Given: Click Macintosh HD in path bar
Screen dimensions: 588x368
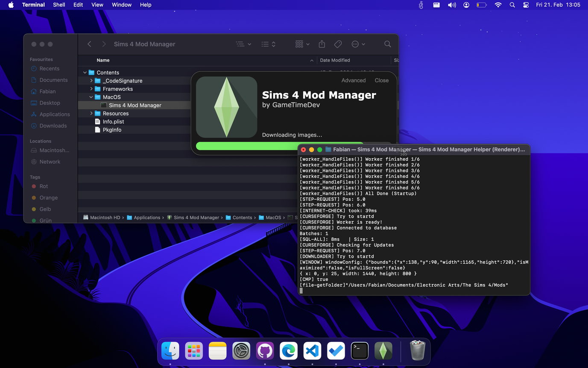Looking at the screenshot, I should pyautogui.click(x=102, y=218).
